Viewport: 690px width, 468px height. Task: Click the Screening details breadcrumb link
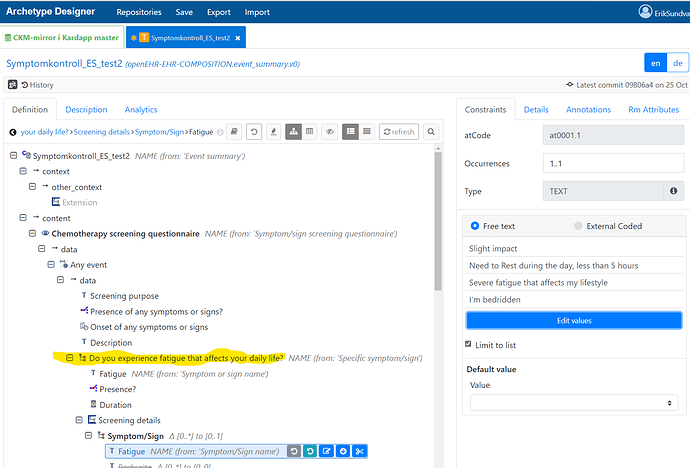pyautogui.click(x=102, y=132)
